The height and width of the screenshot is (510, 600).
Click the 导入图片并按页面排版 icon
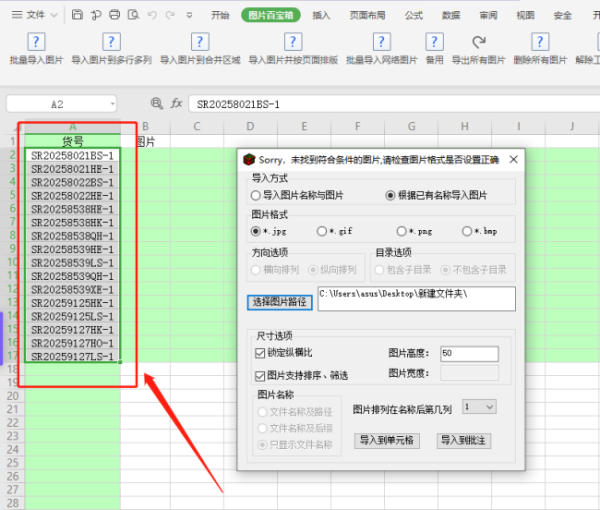[292, 42]
